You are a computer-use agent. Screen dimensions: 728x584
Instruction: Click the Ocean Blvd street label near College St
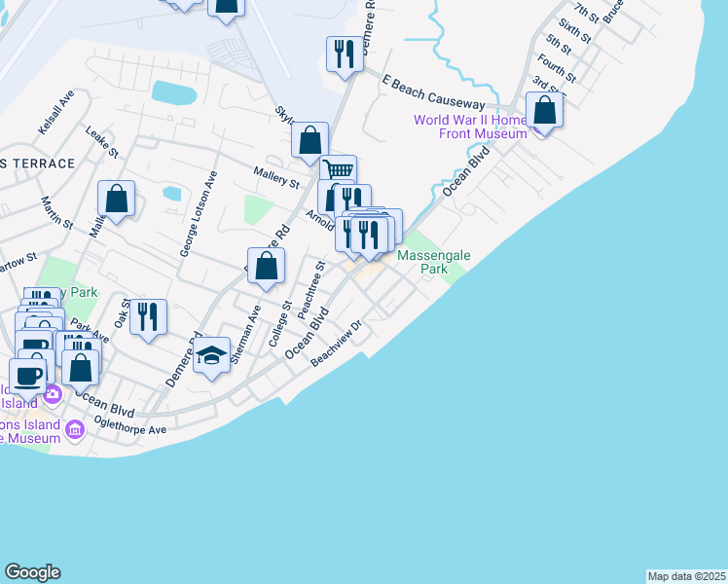pos(306,334)
